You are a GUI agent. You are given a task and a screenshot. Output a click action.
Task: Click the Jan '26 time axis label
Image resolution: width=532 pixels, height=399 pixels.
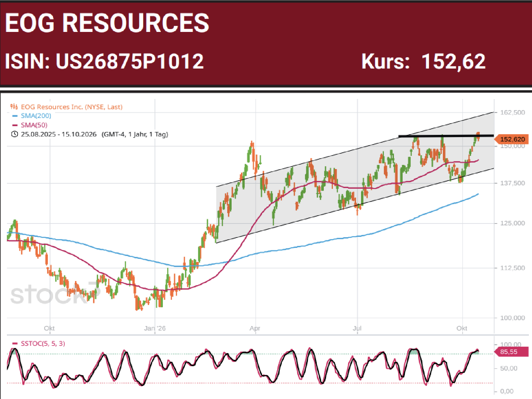tap(155, 328)
